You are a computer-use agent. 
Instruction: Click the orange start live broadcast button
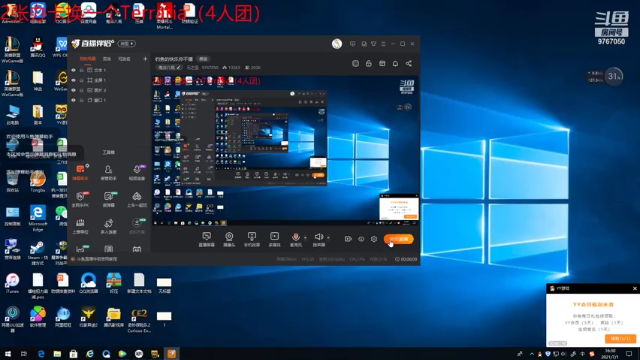click(x=399, y=239)
